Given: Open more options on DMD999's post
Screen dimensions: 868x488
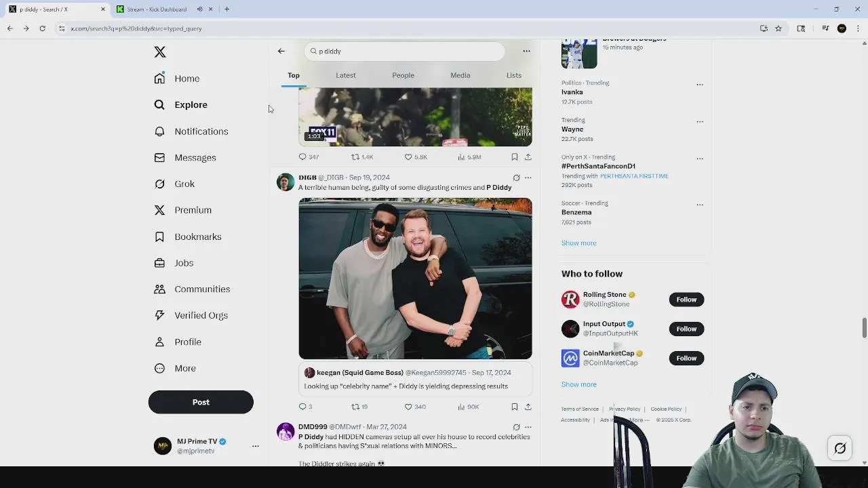Looking at the screenshot, I should [528, 427].
